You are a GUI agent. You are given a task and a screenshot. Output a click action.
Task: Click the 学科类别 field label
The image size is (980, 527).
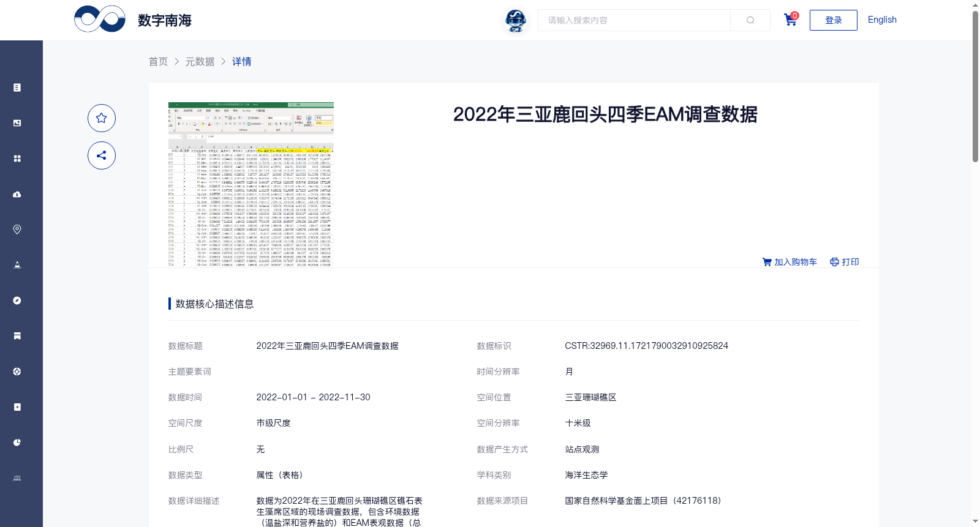[494, 475]
